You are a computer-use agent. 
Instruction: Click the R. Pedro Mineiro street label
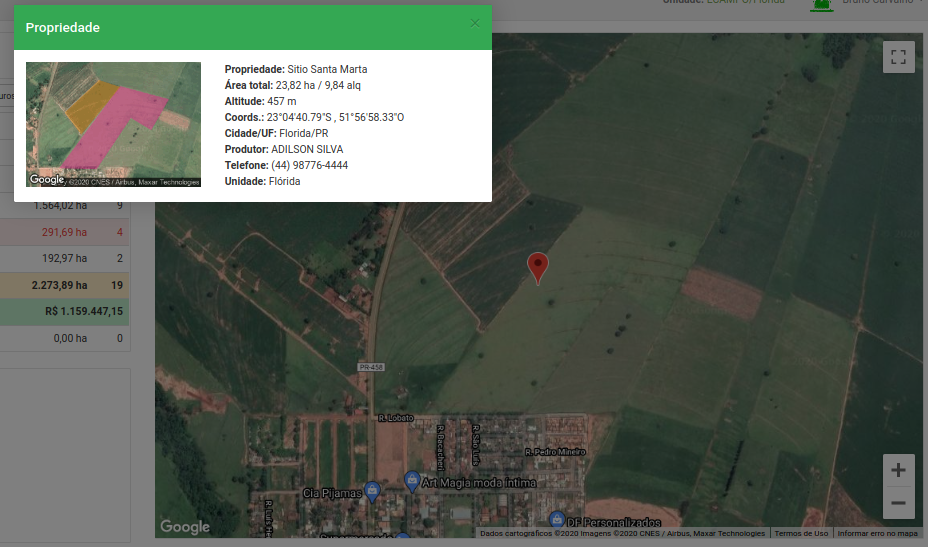[555, 452]
